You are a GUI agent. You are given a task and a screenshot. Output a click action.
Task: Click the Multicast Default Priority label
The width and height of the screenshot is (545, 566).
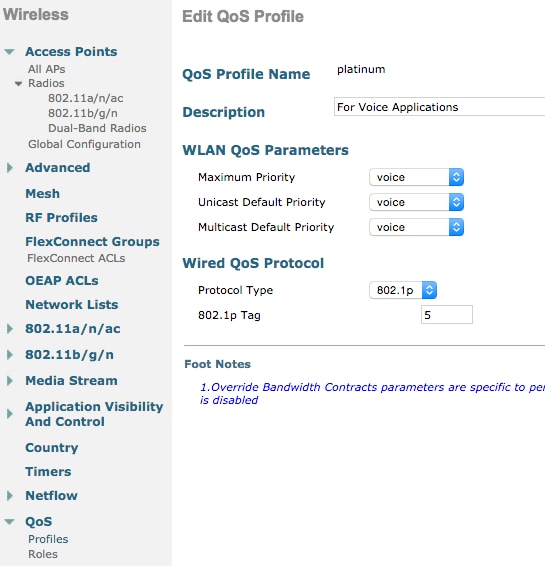pos(266,227)
